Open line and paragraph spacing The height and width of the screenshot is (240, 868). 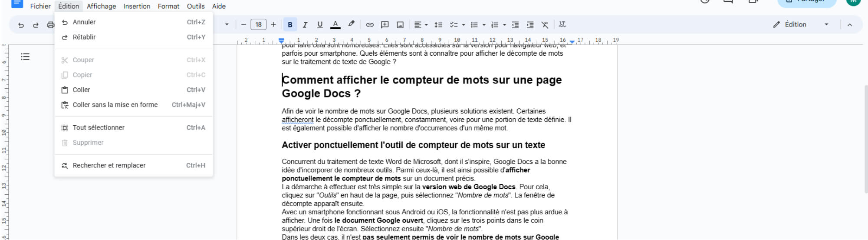438,25
